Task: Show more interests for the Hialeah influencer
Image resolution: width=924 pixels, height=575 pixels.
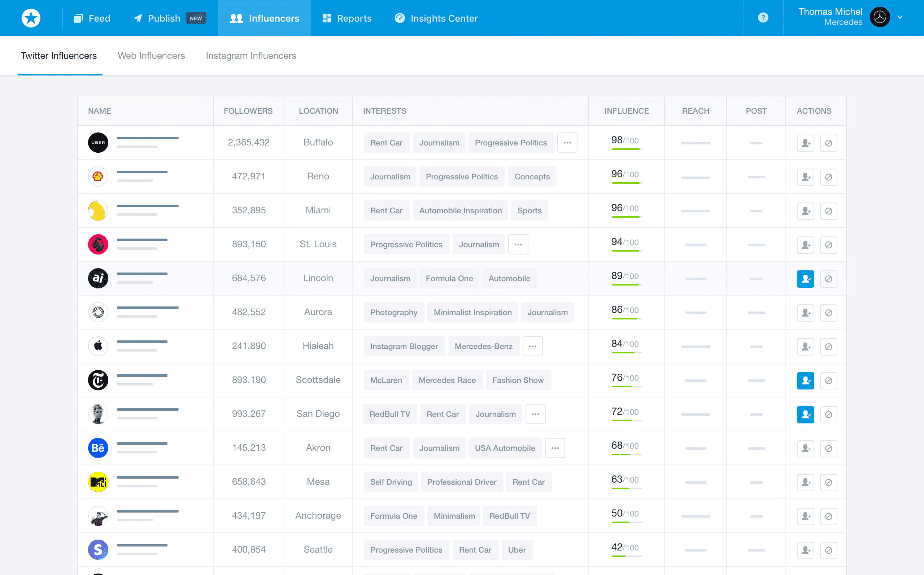Action: (x=532, y=346)
